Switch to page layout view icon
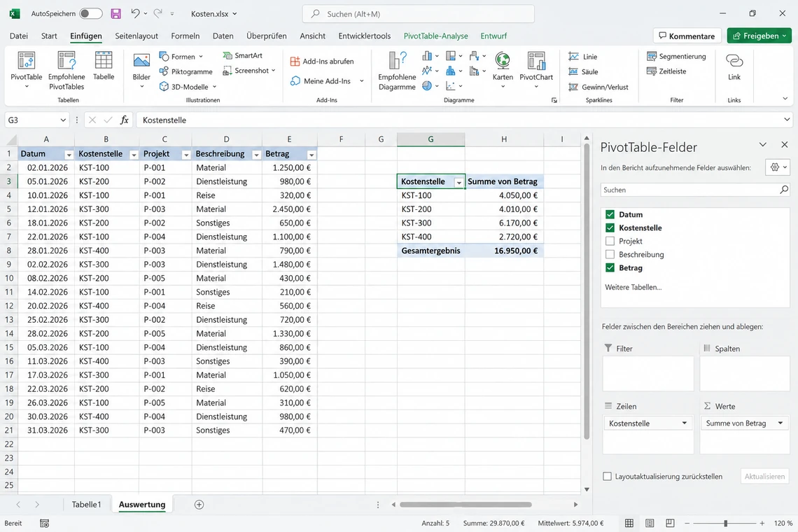Viewport: 798px width, 532px height. point(650,524)
